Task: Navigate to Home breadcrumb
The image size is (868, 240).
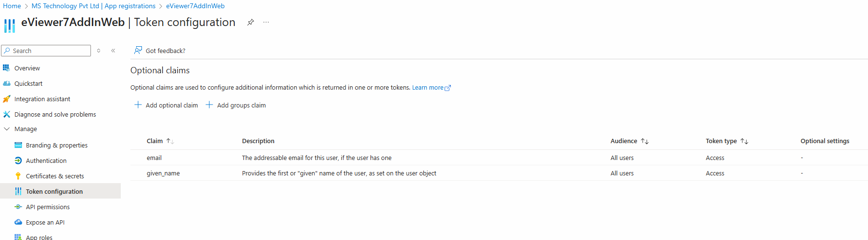Action: coord(12,6)
